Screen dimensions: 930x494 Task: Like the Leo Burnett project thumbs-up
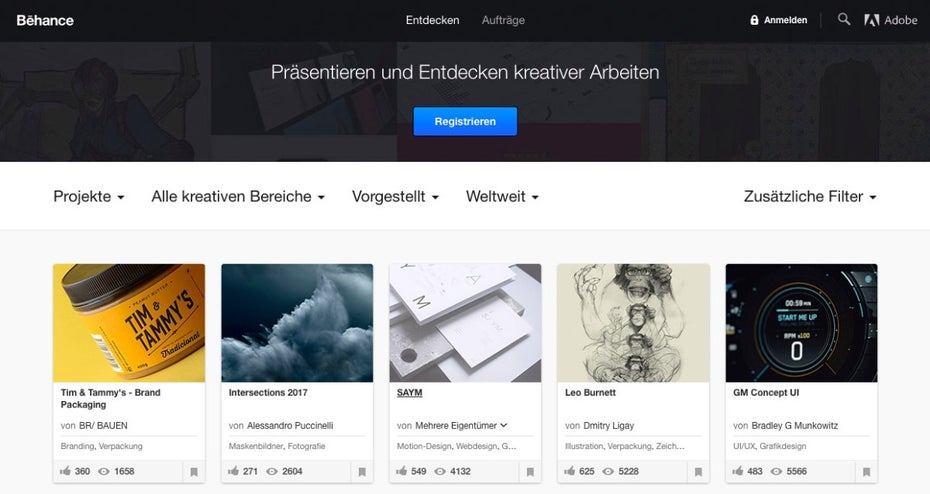pyautogui.click(x=569, y=471)
